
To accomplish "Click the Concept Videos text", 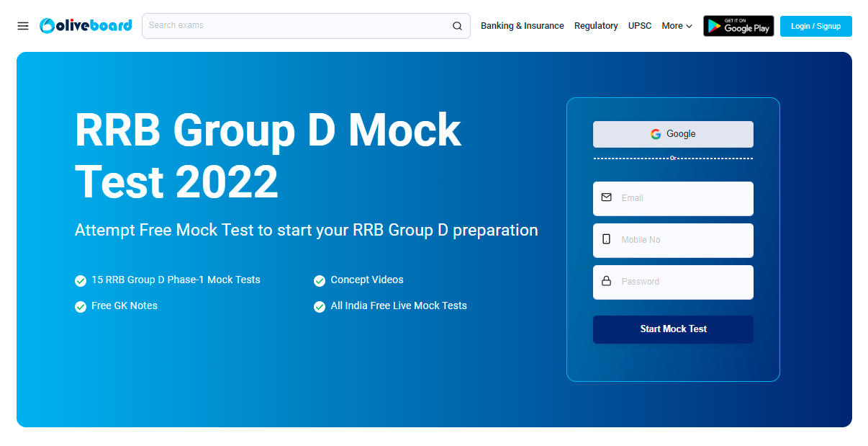I will 367,280.
